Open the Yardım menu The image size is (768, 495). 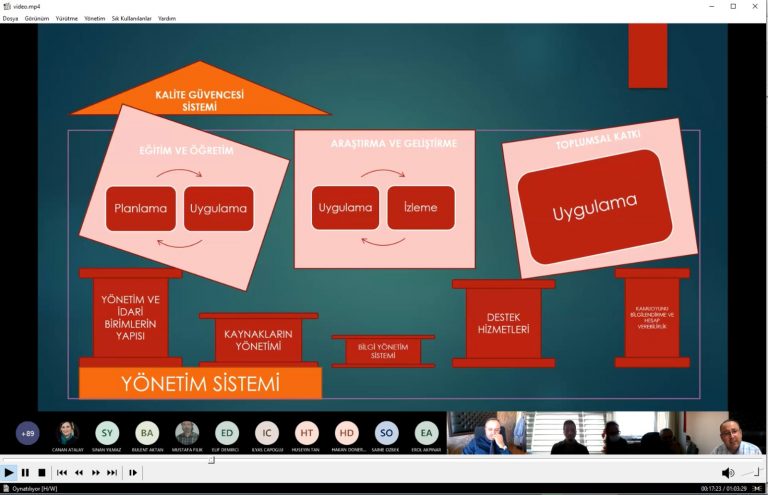[x=167, y=19]
